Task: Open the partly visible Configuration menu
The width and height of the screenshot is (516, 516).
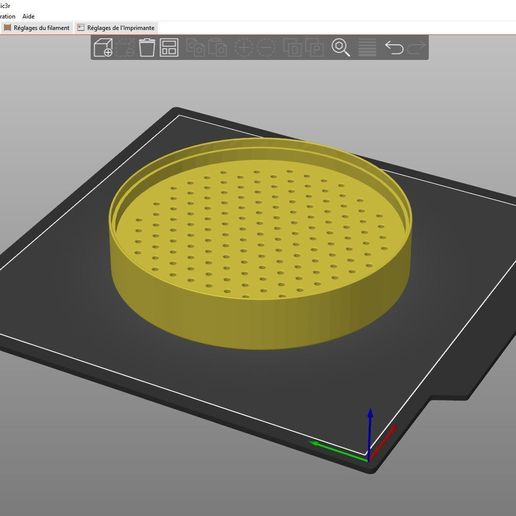Action: point(7,16)
